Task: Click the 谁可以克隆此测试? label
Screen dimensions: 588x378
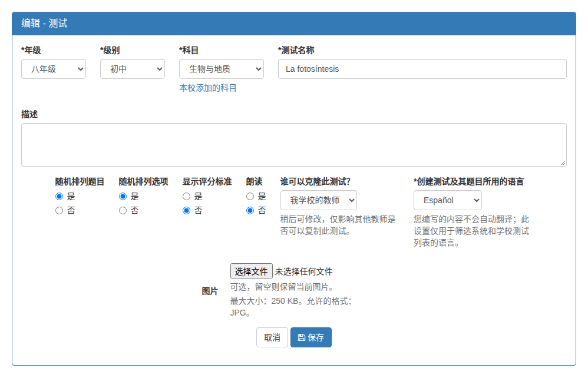Action: pyautogui.click(x=315, y=182)
